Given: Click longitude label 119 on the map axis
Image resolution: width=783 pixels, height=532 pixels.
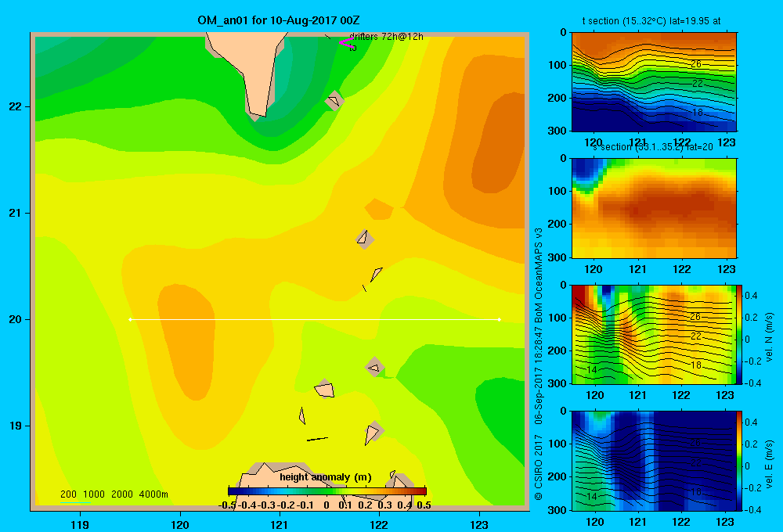Looking at the screenshot, I should pos(80,524).
